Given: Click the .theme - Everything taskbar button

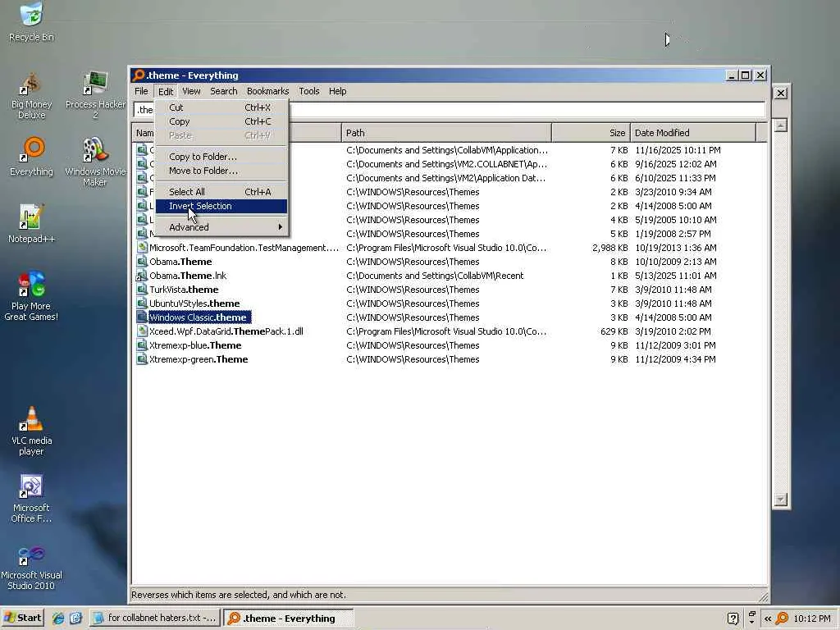Looking at the screenshot, I should (x=288, y=619).
